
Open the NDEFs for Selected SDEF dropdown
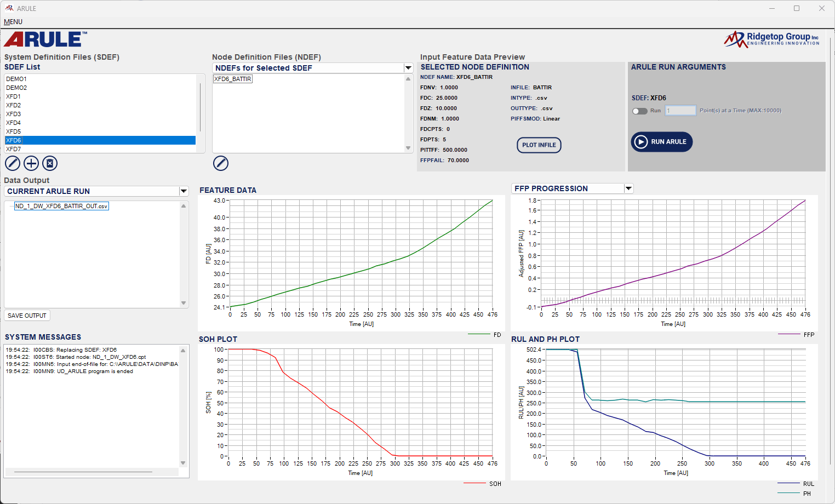[x=408, y=68]
